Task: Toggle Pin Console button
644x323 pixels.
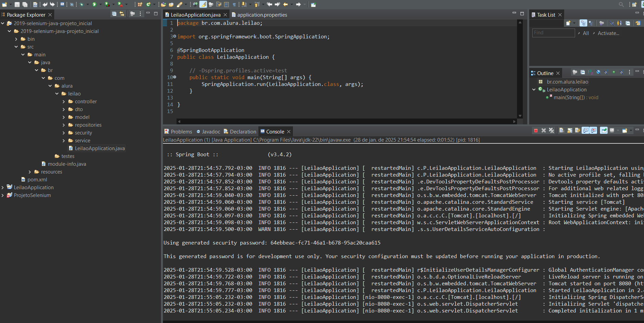Action: click(x=604, y=131)
